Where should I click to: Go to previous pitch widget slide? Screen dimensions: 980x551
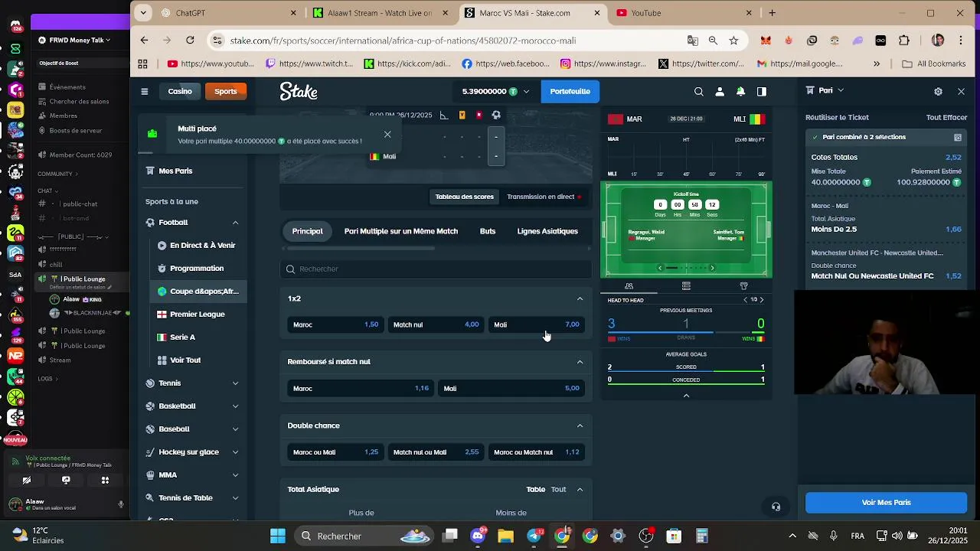[660, 268]
